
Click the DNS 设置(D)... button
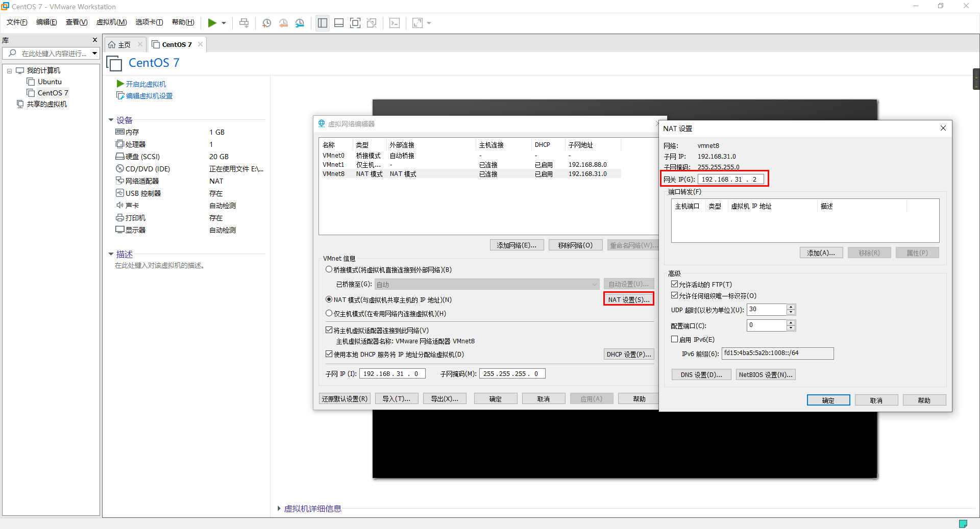[701, 374]
